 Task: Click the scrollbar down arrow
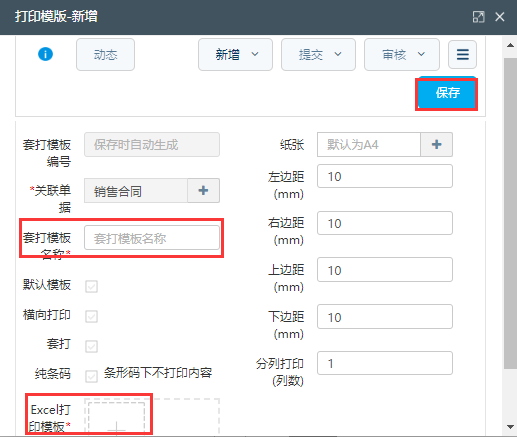click(x=510, y=427)
